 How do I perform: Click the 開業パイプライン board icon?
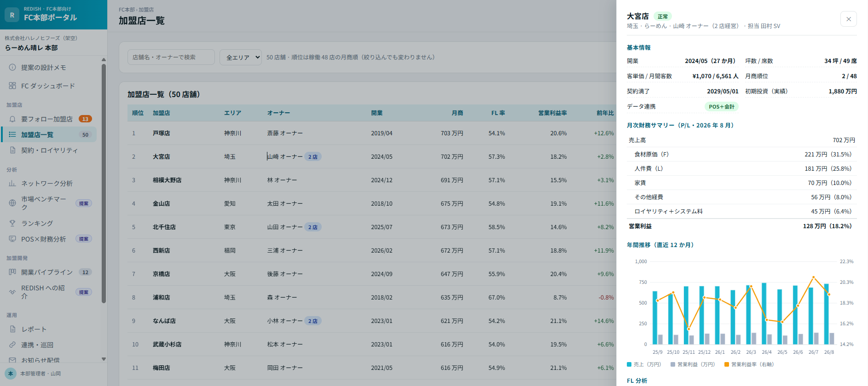click(12, 272)
